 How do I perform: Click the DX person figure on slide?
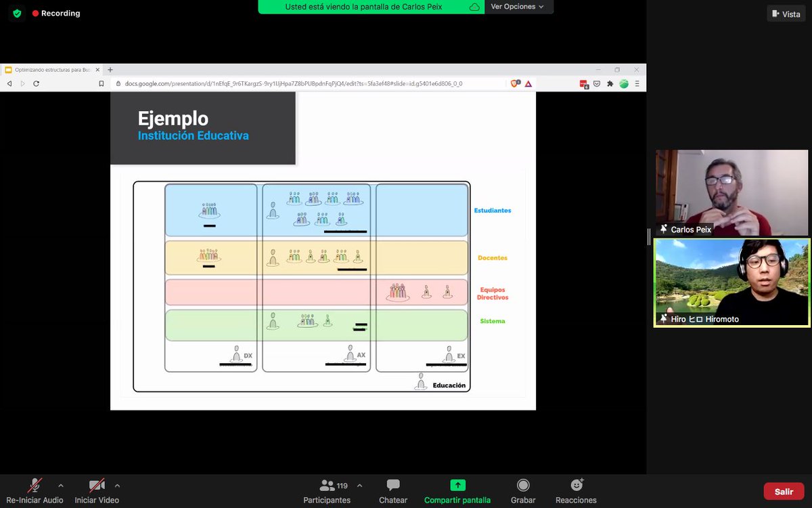[x=236, y=354]
